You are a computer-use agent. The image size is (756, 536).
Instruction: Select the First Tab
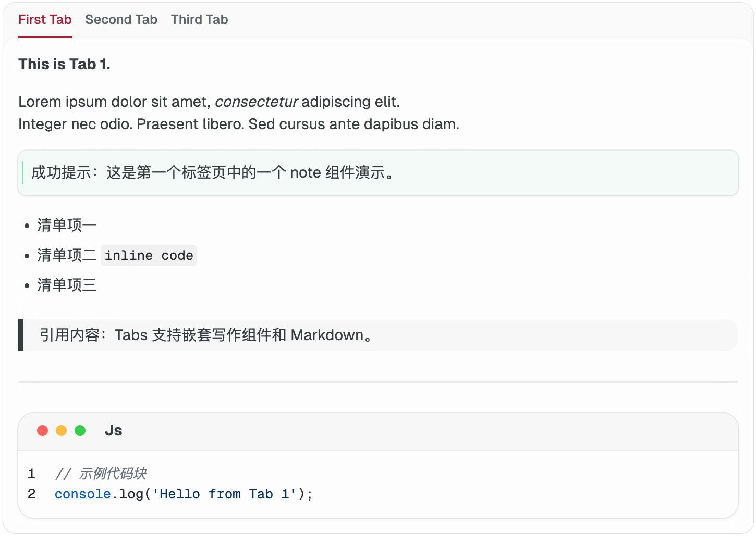(45, 20)
